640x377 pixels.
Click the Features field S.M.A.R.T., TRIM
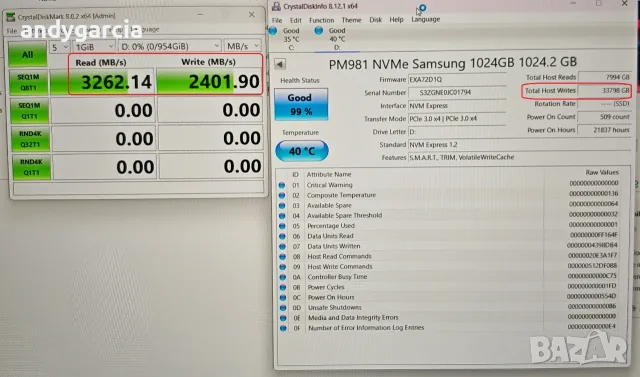click(x=520, y=157)
